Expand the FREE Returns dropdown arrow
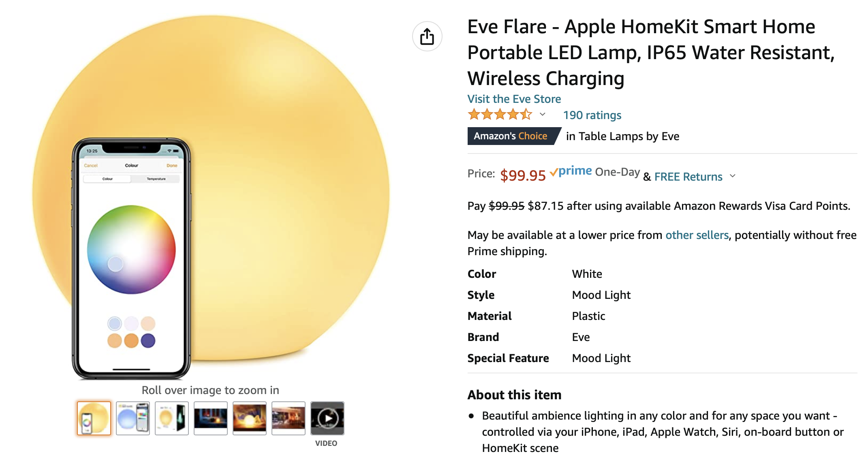868x456 pixels. point(733,176)
